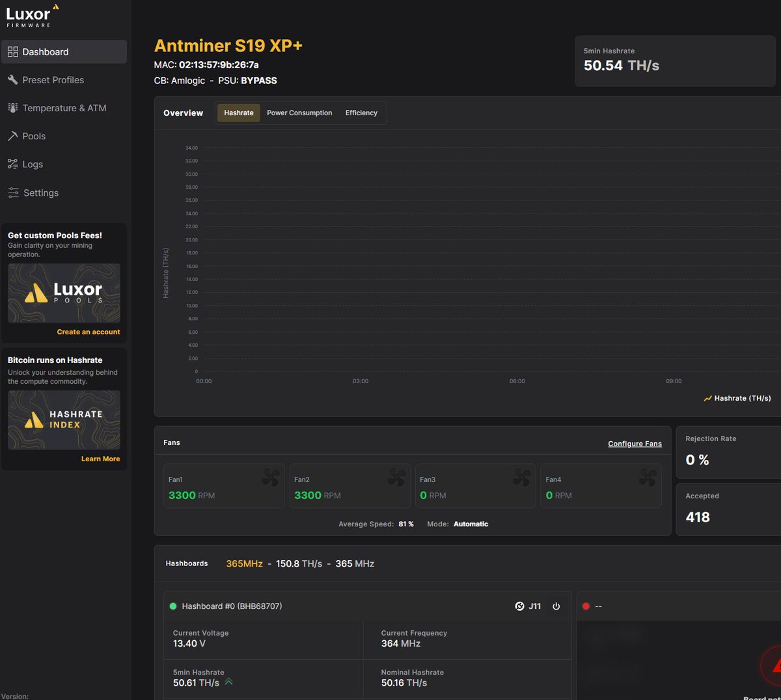Open the Pools page

[x=64, y=136]
